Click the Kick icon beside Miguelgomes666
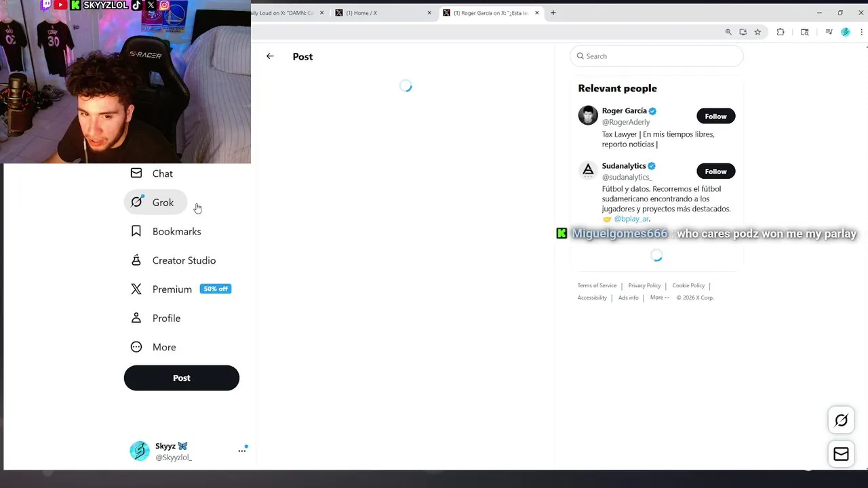Screen dimensions: 868x488 (561, 233)
